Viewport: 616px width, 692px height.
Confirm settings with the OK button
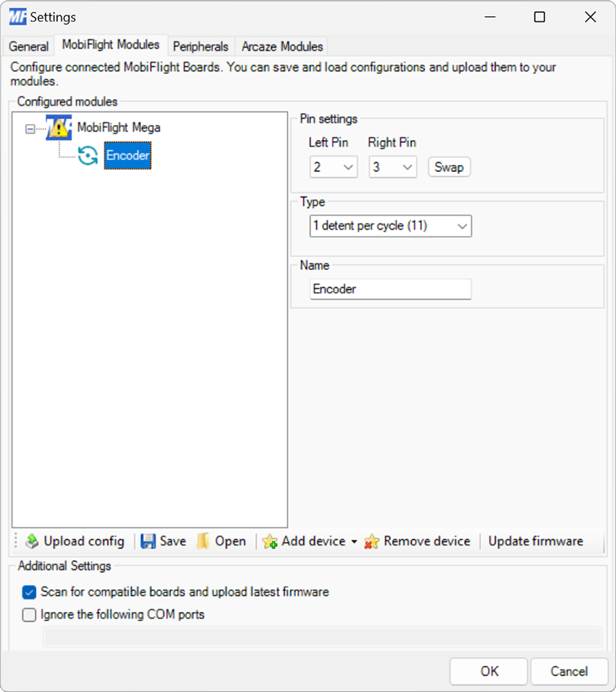pyautogui.click(x=488, y=671)
